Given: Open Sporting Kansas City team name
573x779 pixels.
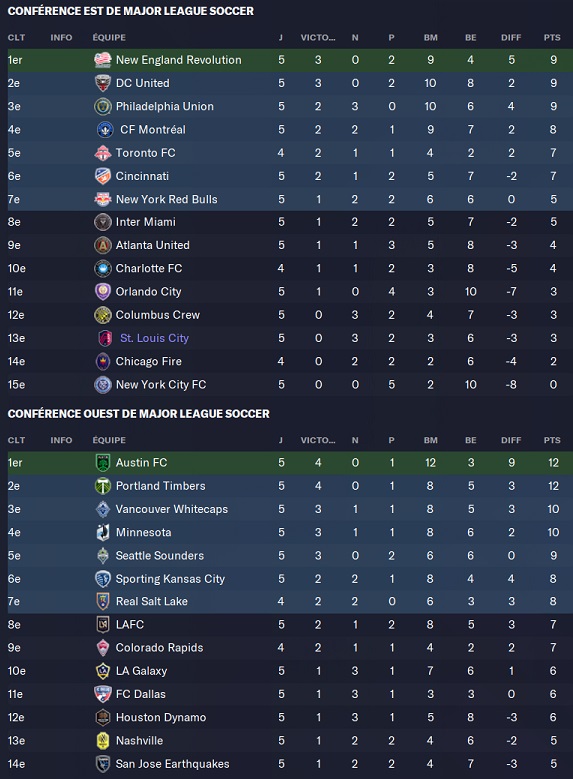Looking at the screenshot, I should tap(170, 579).
